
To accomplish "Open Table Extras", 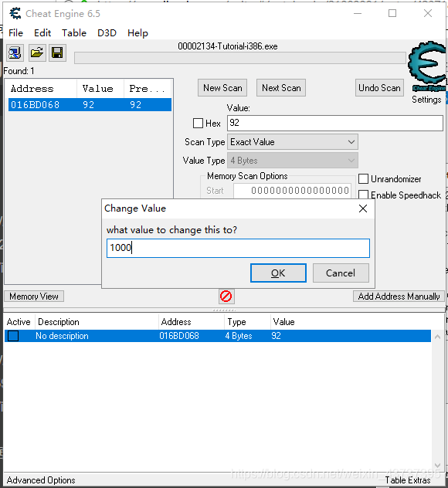I will click(408, 480).
